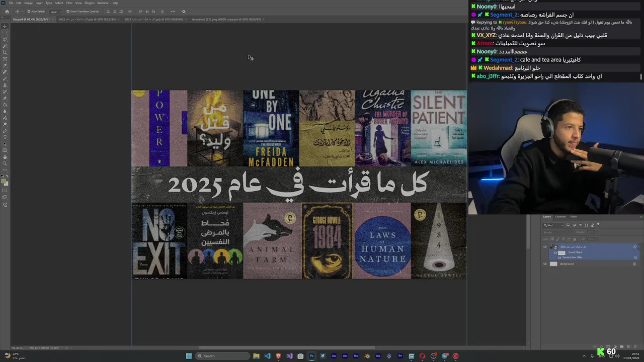Click the Align left edges button
The width and height of the screenshot is (644, 362).
click(108, 12)
